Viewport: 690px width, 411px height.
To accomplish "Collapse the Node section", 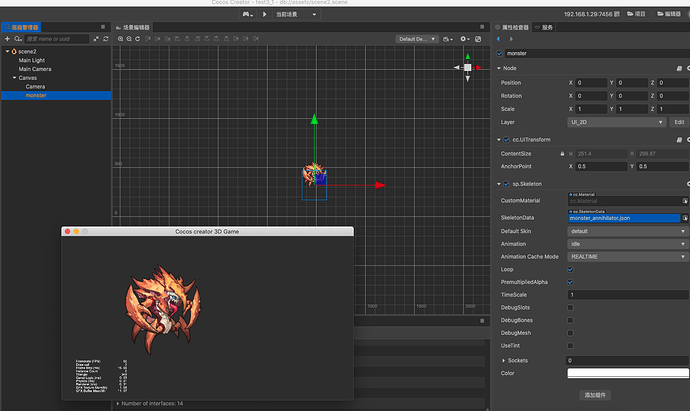I will pyautogui.click(x=499, y=68).
